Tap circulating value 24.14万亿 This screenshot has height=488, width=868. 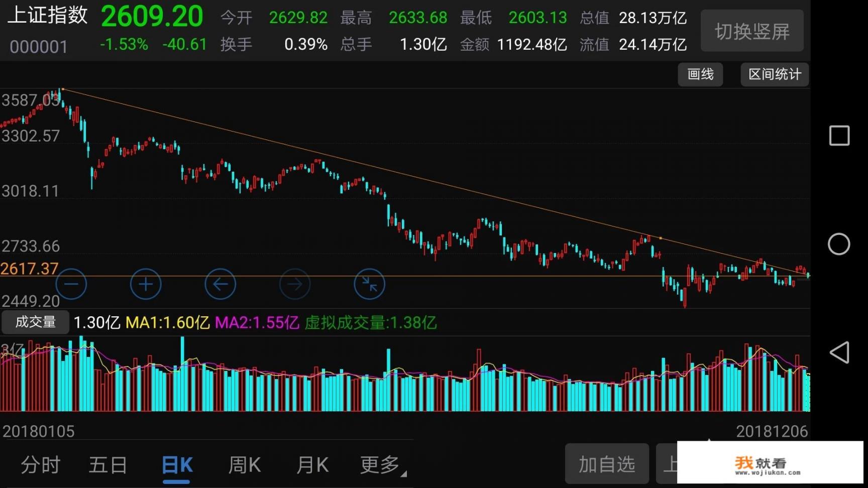653,45
